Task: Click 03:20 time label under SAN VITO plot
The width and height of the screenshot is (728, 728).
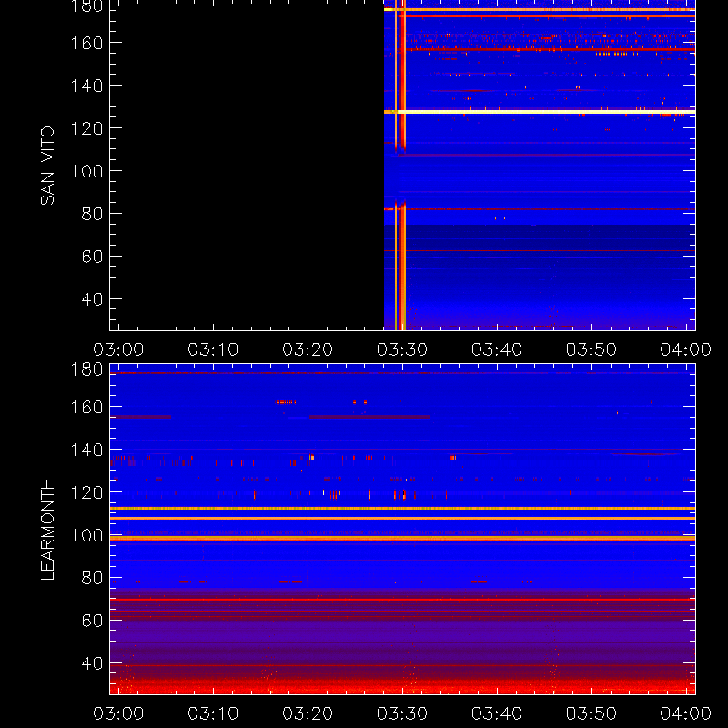Action: [308, 349]
